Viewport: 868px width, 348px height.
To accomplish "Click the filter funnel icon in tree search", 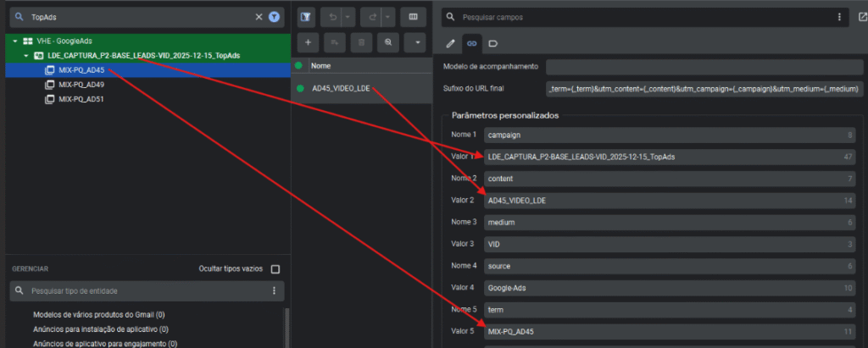I will click(274, 17).
